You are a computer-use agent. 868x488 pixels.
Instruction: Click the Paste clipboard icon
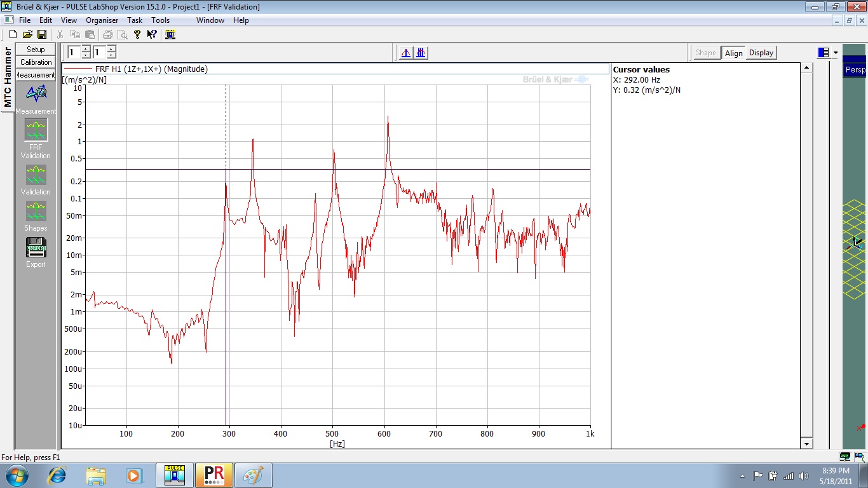pyautogui.click(x=90, y=34)
